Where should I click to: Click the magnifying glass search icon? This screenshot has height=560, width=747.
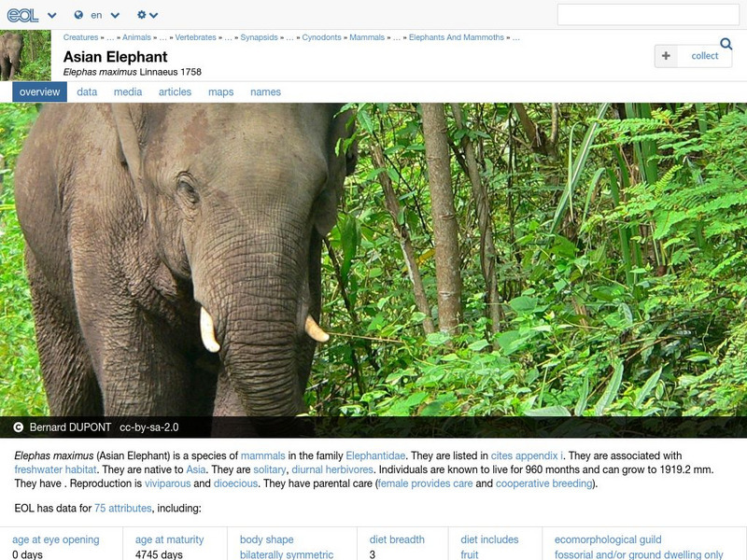coord(726,44)
